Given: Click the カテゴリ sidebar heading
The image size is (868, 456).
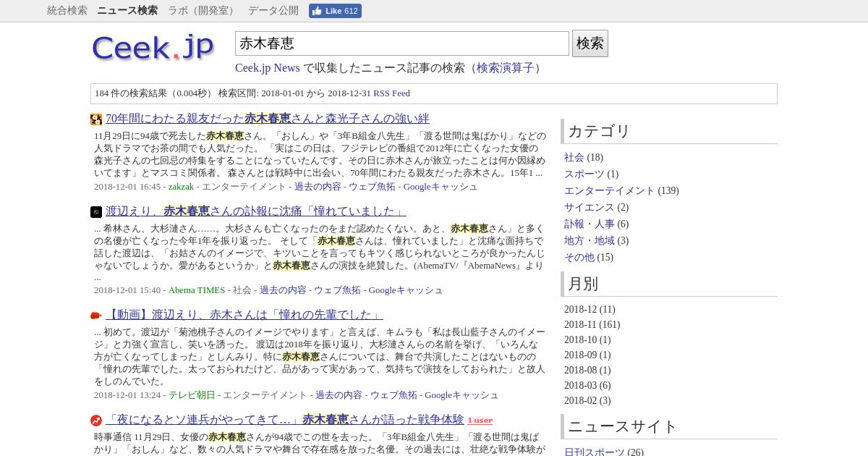Looking at the screenshot, I should click(599, 131).
